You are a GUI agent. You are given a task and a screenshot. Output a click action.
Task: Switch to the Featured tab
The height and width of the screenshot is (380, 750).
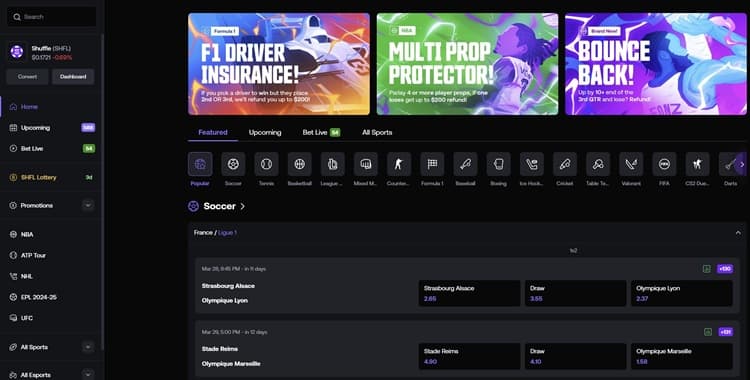pyautogui.click(x=213, y=133)
